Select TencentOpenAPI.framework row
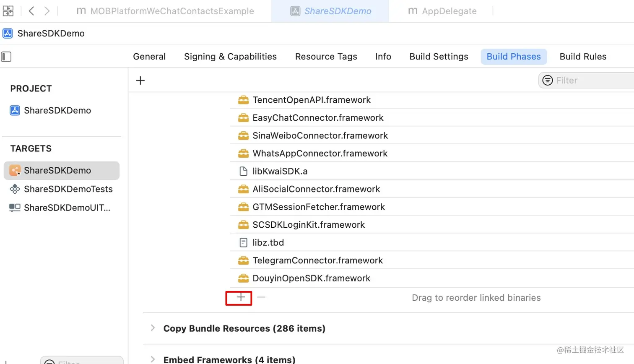634x364 pixels. click(432, 100)
